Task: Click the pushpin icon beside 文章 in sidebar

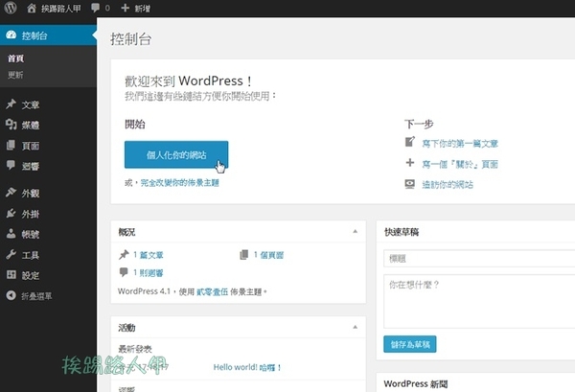Action: [x=11, y=104]
